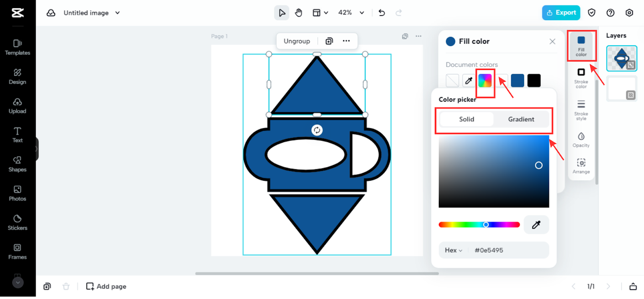
Task: Open Fill color in the right toolbar
Action: [581, 46]
